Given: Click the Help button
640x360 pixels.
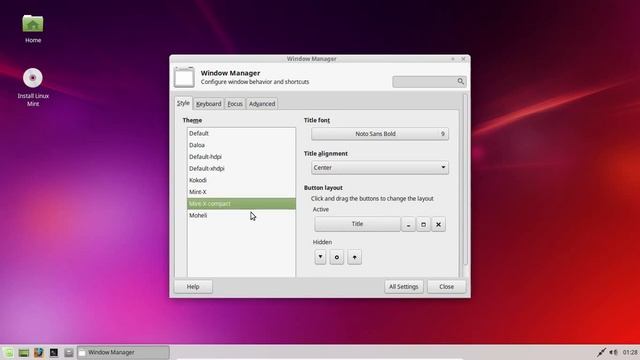Looking at the screenshot, I should pyautogui.click(x=193, y=287).
